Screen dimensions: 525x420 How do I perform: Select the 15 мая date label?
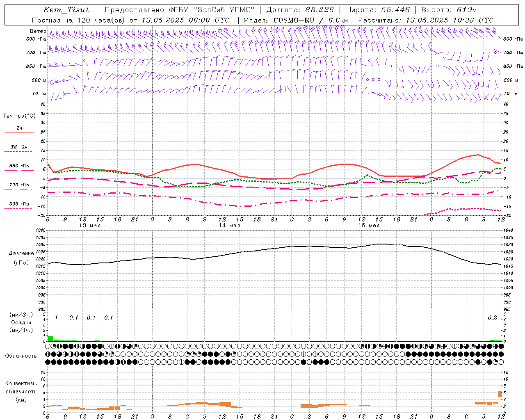[369, 226]
